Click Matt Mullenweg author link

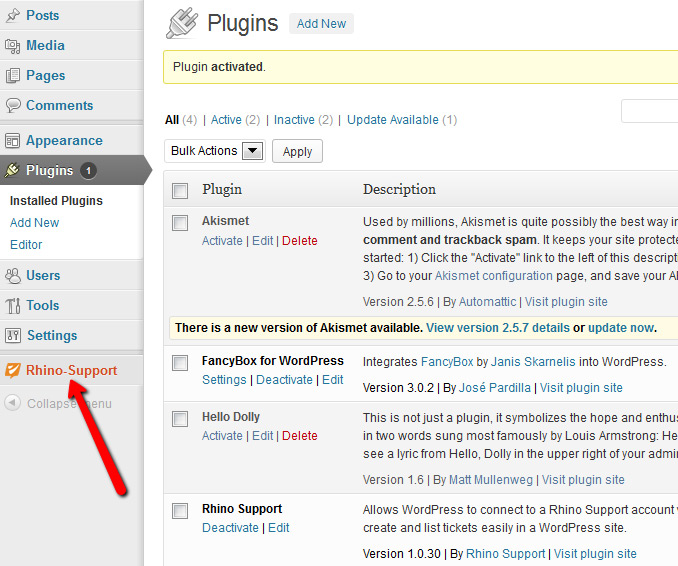click(491, 480)
